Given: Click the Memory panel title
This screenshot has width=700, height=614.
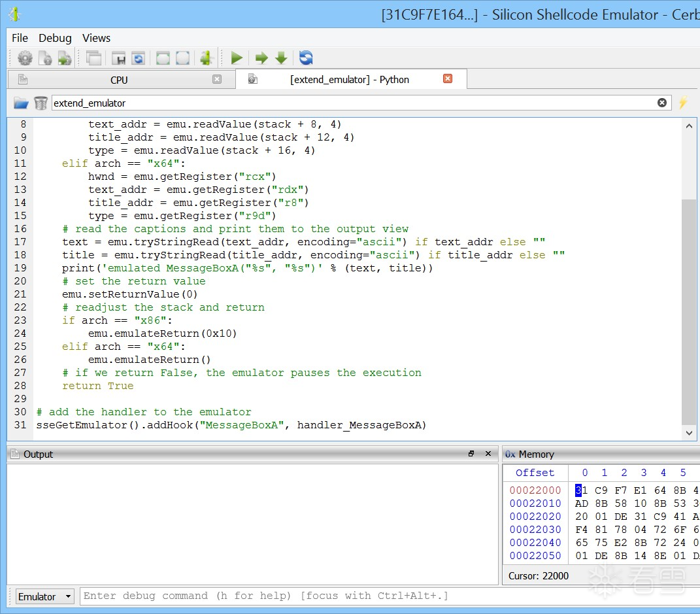Looking at the screenshot, I should coord(536,454).
